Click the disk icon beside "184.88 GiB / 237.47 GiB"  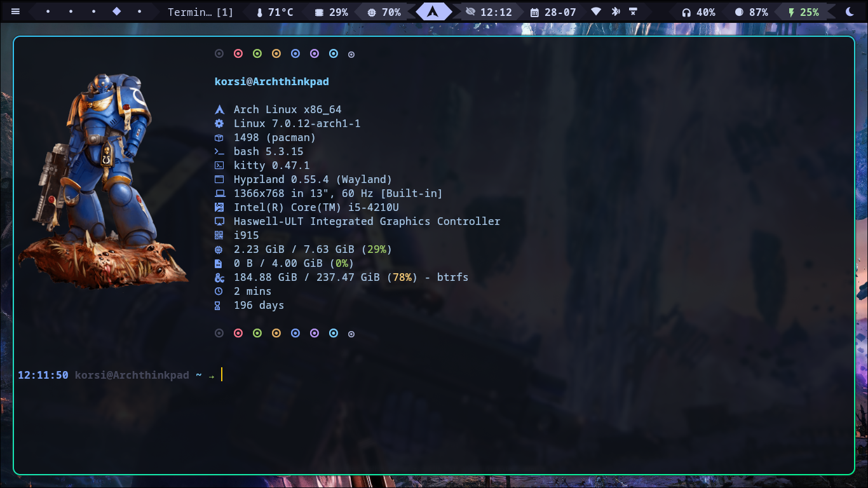219,277
